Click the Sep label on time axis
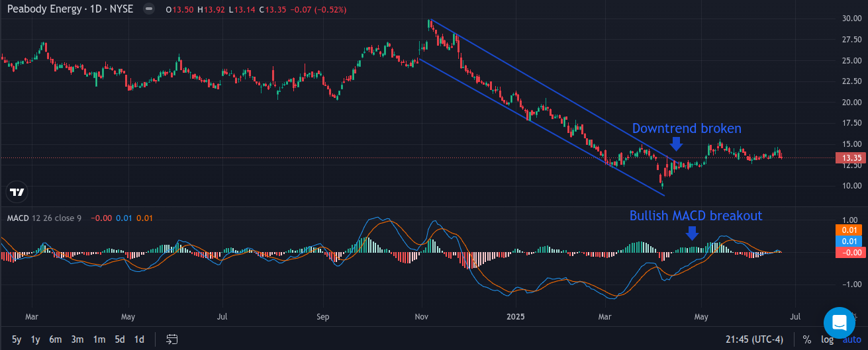Viewport: 868px width, 350px height. pos(322,316)
